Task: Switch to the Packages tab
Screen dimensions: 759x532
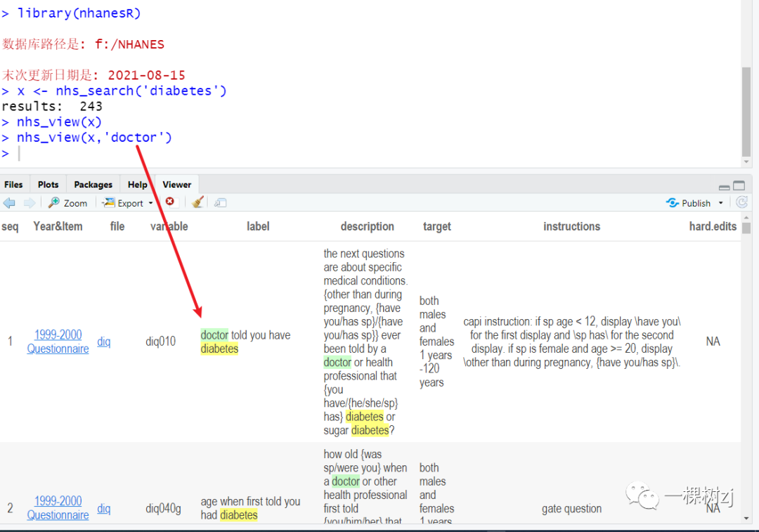Action: 93,184
